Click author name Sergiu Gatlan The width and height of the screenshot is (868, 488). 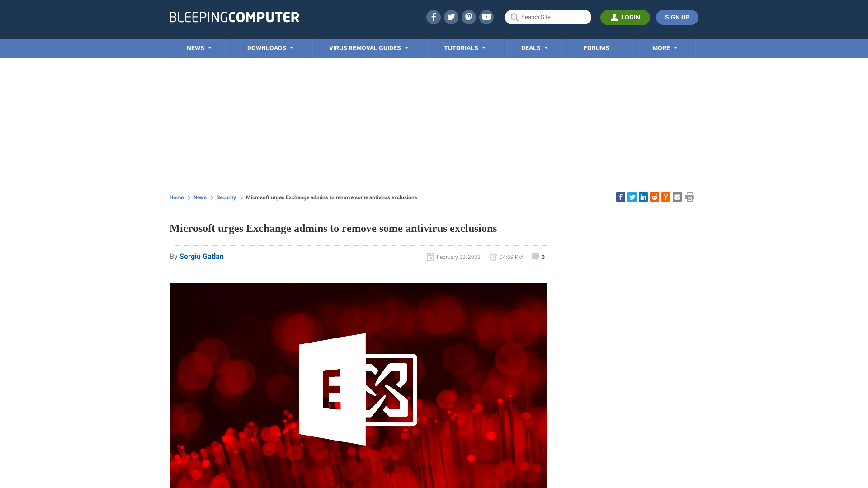tap(202, 256)
